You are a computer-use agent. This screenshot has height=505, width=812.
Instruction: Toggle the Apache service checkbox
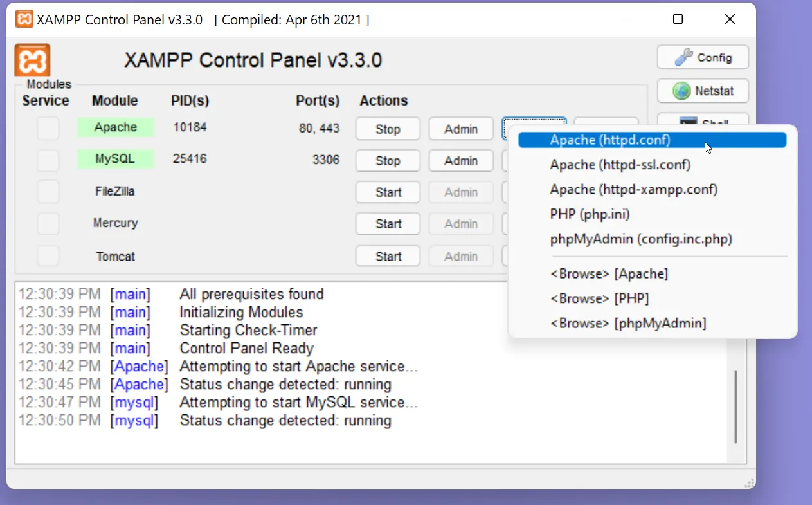[x=48, y=128]
